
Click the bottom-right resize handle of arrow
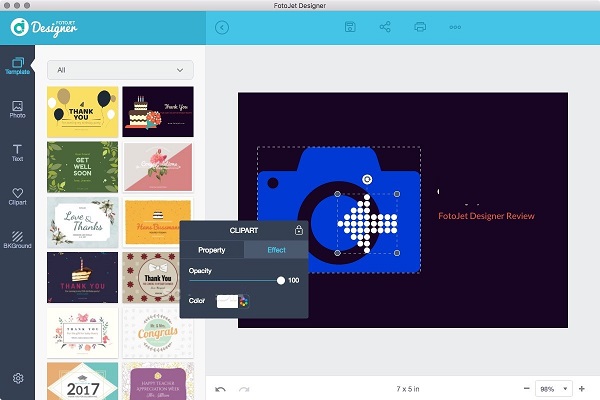pyautogui.click(x=397, y=253)
